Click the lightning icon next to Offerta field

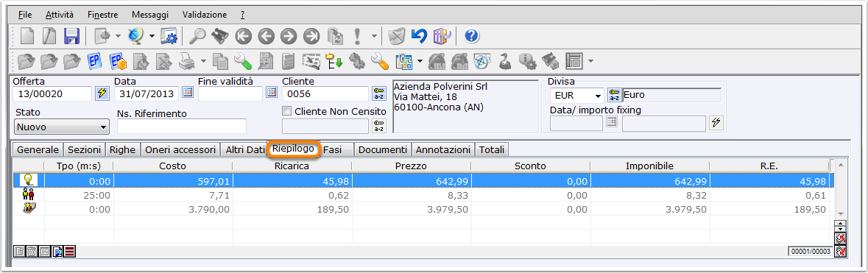[x=102, y=93]
